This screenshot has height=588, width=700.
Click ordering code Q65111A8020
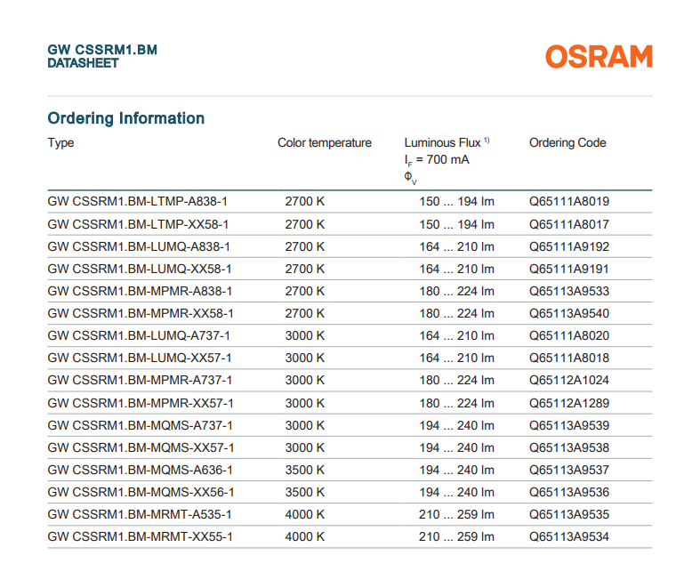(x=569, y=335)
